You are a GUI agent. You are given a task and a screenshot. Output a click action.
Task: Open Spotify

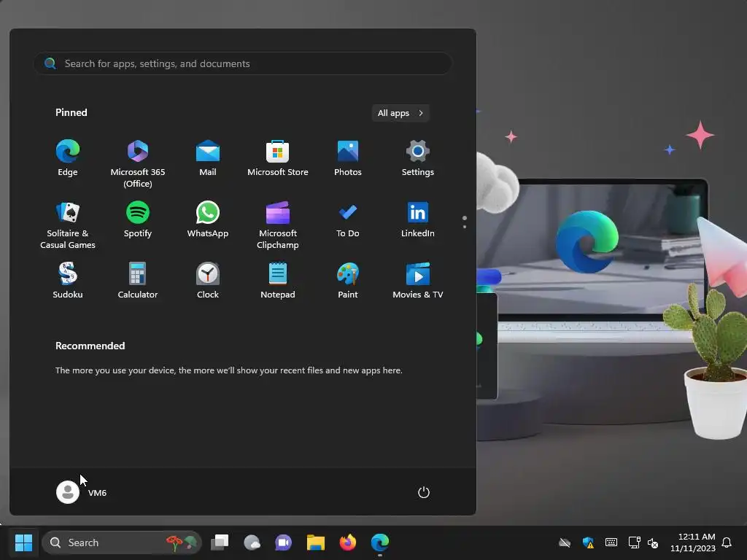(138, 220)
